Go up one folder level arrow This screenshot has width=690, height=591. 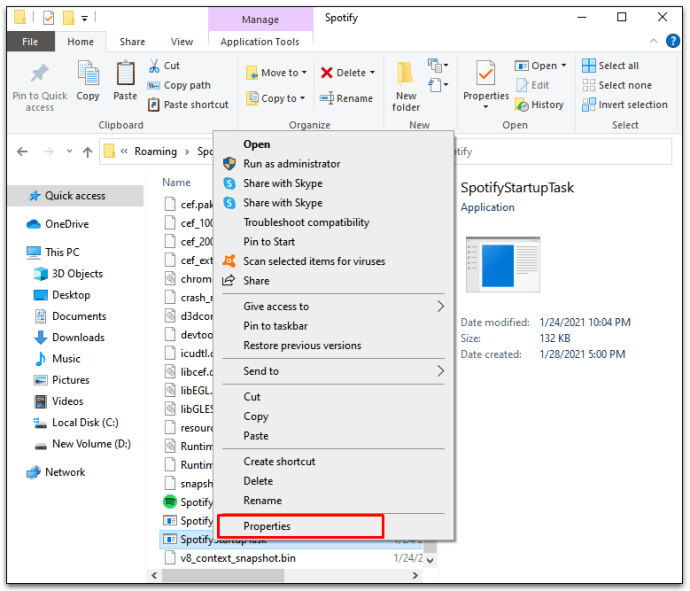(x=88, y=152)
